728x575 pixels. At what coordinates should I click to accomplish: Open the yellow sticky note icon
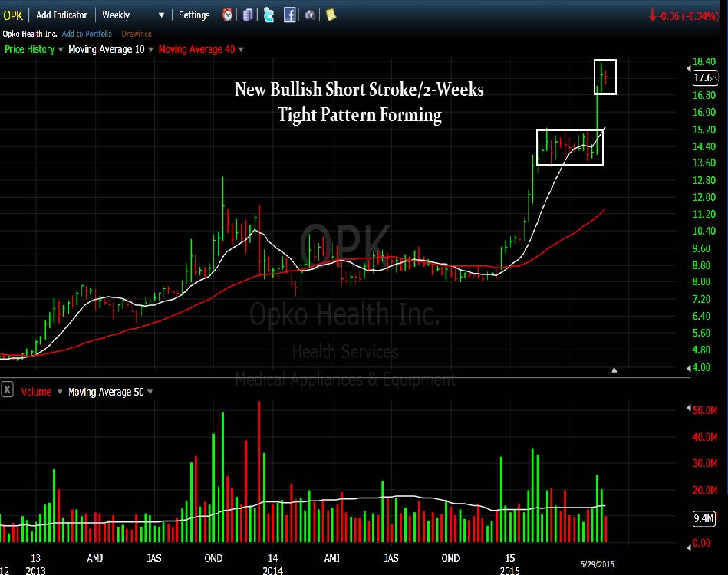331,15
